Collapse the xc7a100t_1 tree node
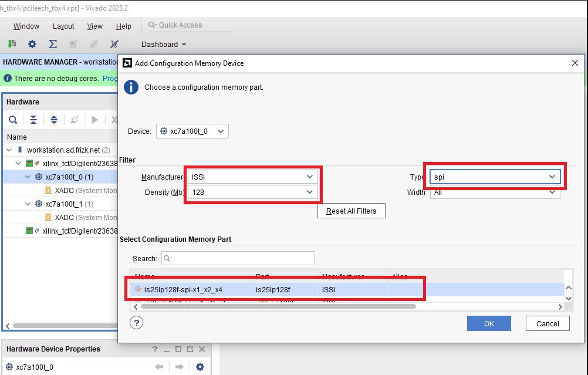 (28, 204)
